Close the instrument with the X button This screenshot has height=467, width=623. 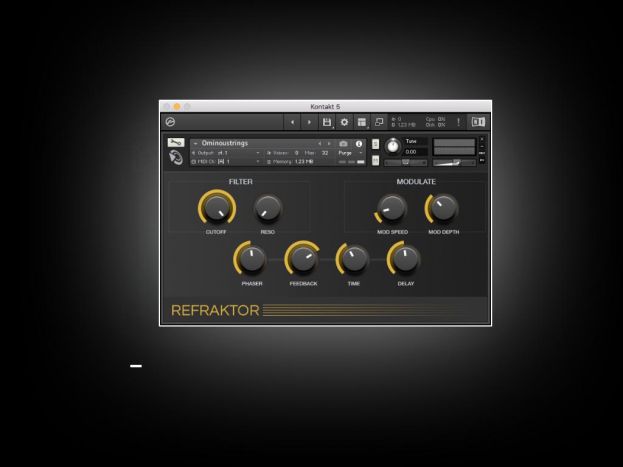pyautogui.click(x=482, y=139)
